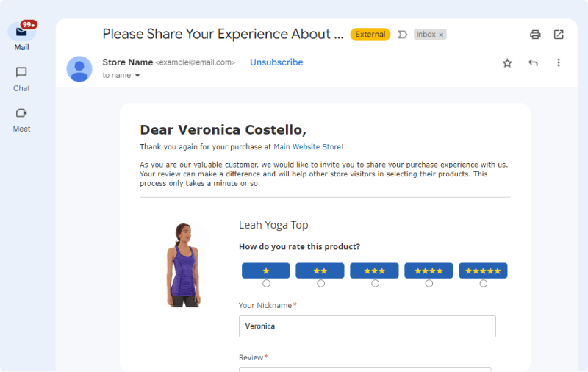Viewport: 588px width, 372px height.
Task: Click the Leah Yoga Top product image
Action: [184, 265]
